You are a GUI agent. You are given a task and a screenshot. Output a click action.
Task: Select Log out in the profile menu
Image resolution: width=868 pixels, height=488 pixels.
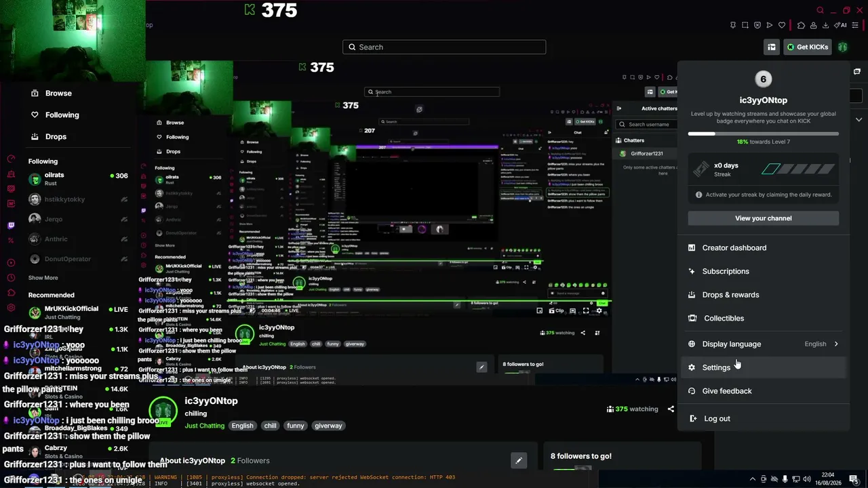764,419
